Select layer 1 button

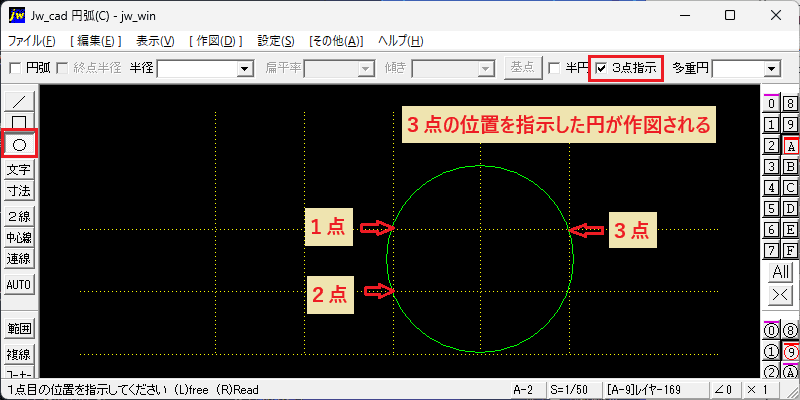(771, 124)
